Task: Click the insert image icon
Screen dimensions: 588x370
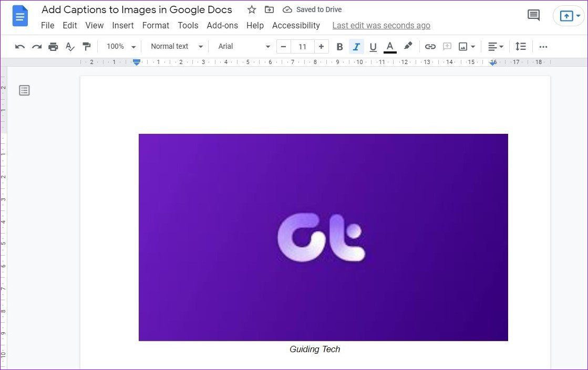Action: tap(463, 47)
